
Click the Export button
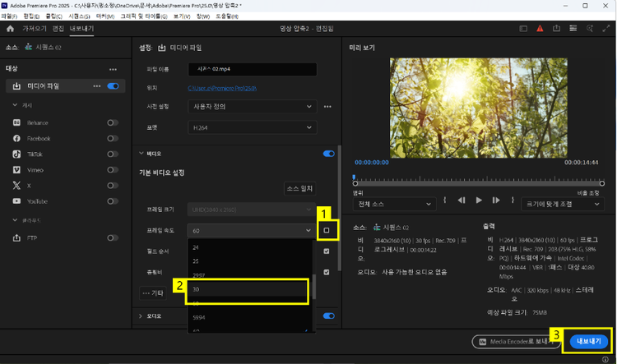click(589, 341)
